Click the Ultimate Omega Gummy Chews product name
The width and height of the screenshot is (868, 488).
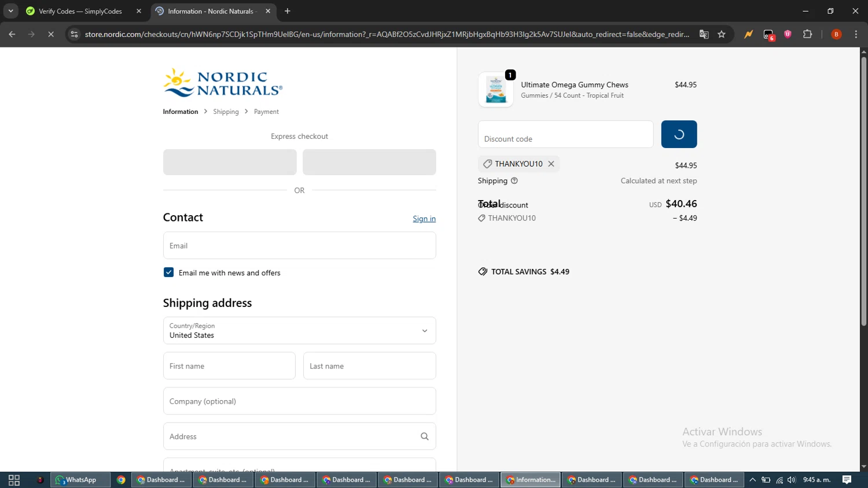click(575, 84)
